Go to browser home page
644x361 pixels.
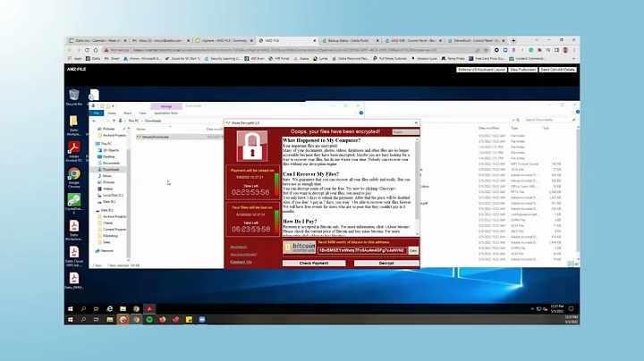[96, 50]
